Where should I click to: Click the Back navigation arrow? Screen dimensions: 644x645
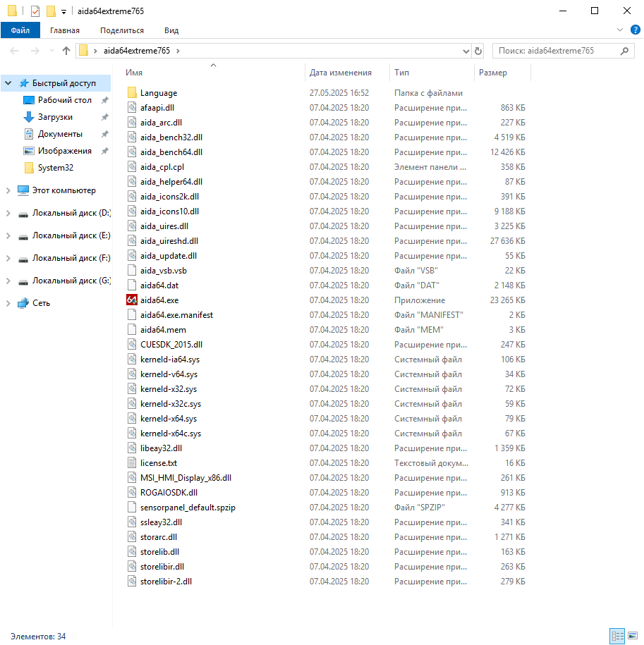click(x=14, y=51)
